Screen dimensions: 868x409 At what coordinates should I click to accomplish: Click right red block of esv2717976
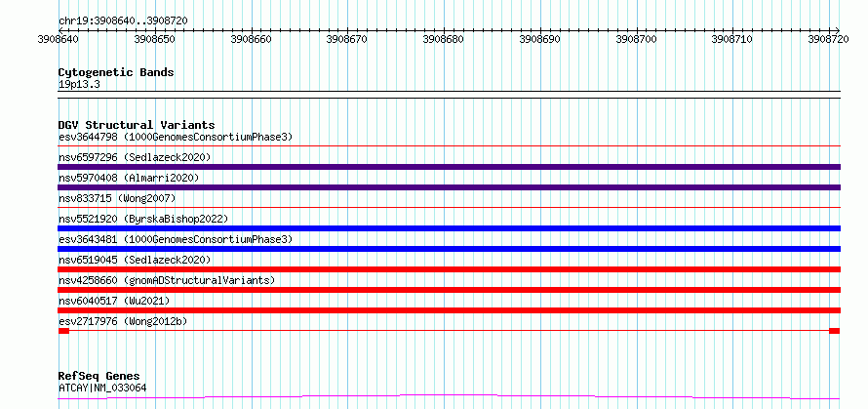pyautogui.click(x=834, y=331)
